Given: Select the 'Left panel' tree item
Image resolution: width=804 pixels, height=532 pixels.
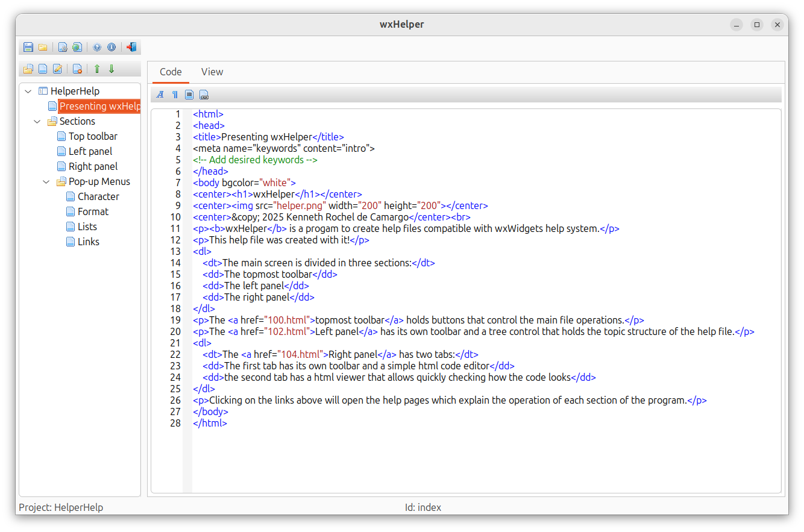Looking at the screenshot, I should click(x=90, y=151).
